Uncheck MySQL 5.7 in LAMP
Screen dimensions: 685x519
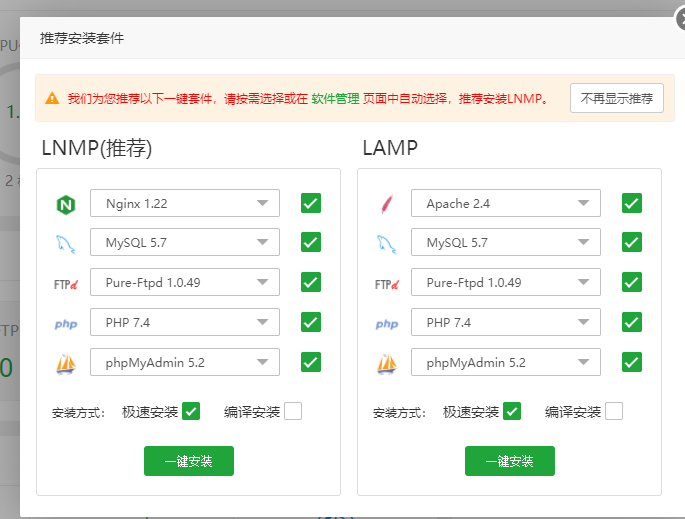tap(632, 242)
